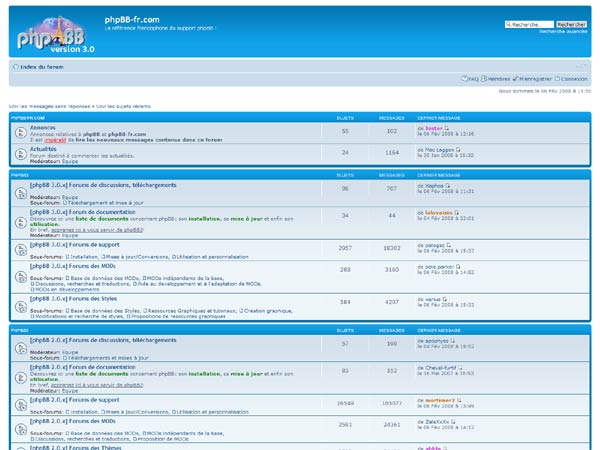Open the PHPBB3 category header
This screenshot has height=450, width=600.
click(20, 175)
